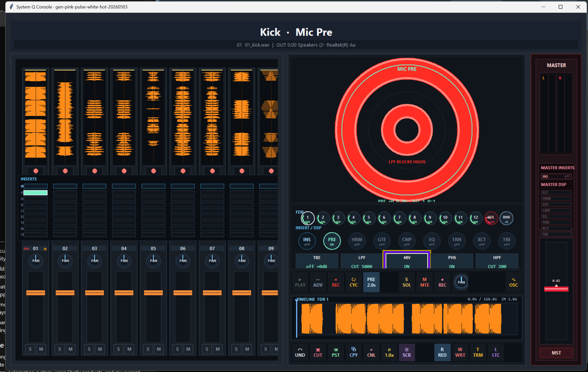Select fader knob 6
This screenshot has width=588, height=372.
[x=384, y=218]
